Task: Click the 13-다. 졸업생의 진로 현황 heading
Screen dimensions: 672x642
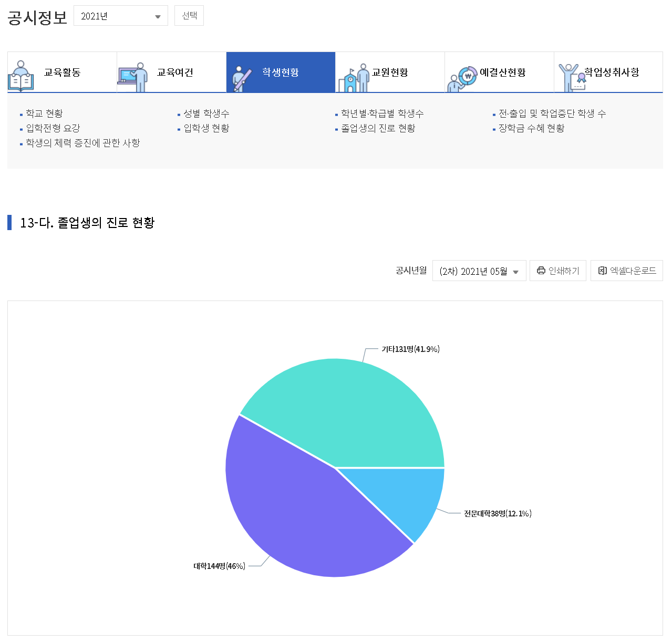Action: pos(87,223)
